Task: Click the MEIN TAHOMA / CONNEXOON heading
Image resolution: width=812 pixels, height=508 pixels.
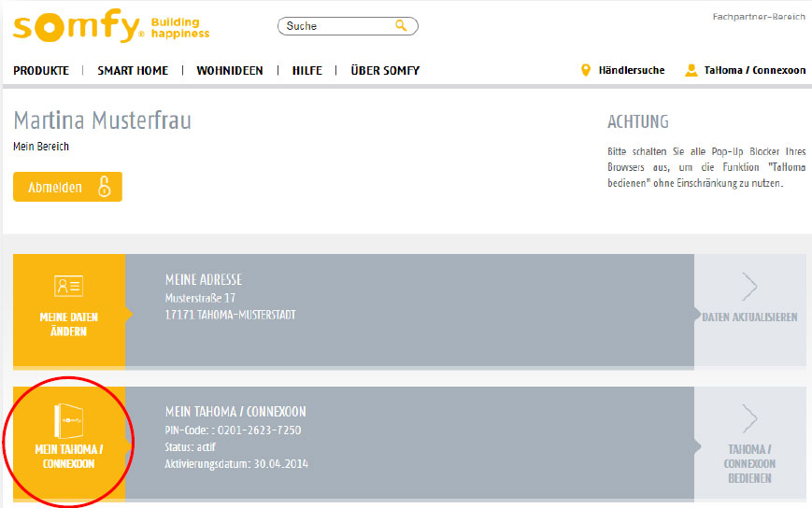Action: click(235, 412)
